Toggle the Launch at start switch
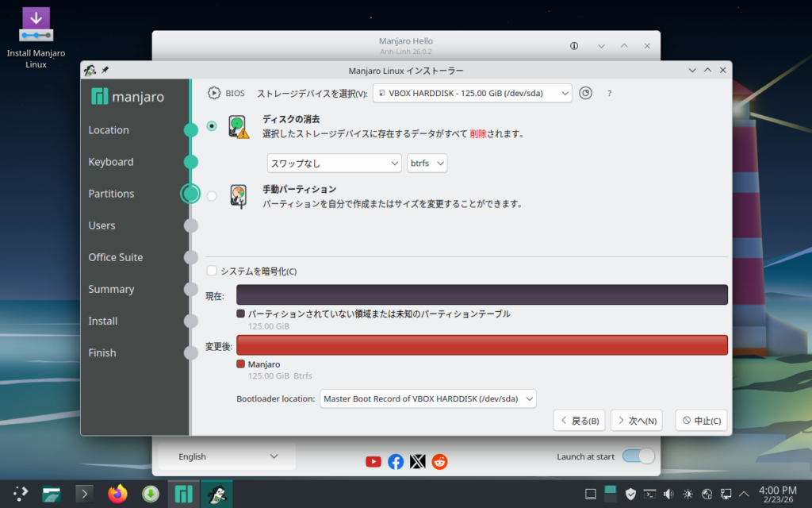The image size is (812, 508). pyautogui.click(x=638, y=456)
